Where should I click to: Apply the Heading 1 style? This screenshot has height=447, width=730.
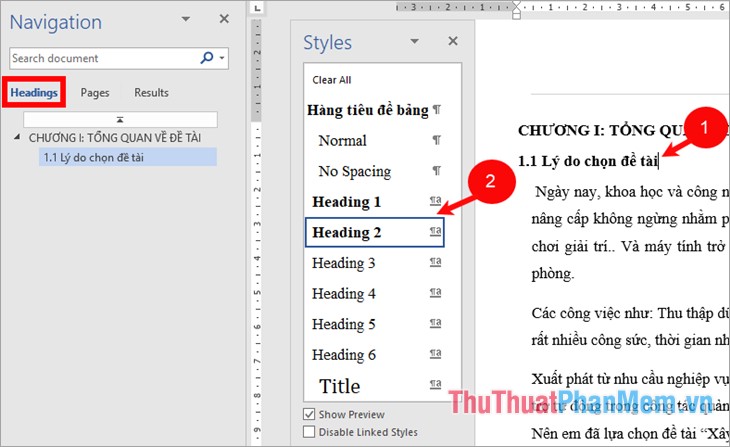[375, 202]
